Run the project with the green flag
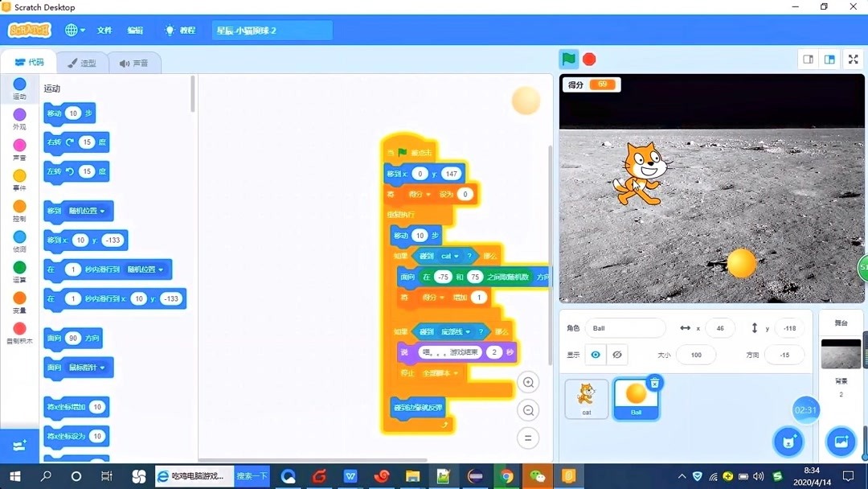The image size is (868, 489). point(567,59)
